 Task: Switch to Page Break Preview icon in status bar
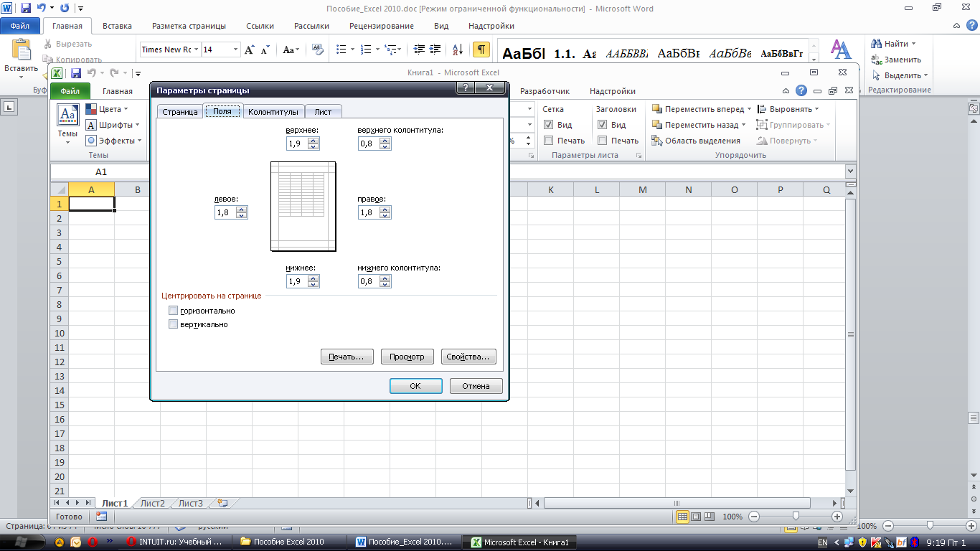(710, 517)
